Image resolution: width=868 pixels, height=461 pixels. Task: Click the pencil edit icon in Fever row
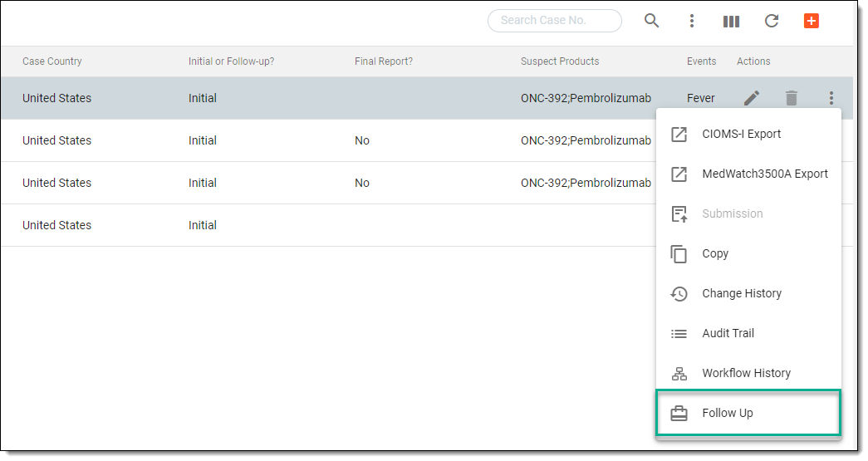(x=752, y=98)
